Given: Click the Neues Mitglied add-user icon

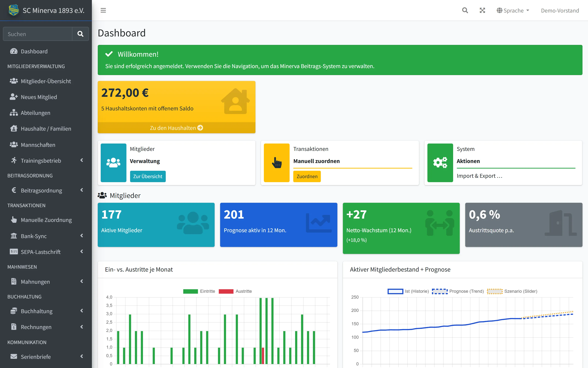Looking at the screenshot, I should (14, 97).
